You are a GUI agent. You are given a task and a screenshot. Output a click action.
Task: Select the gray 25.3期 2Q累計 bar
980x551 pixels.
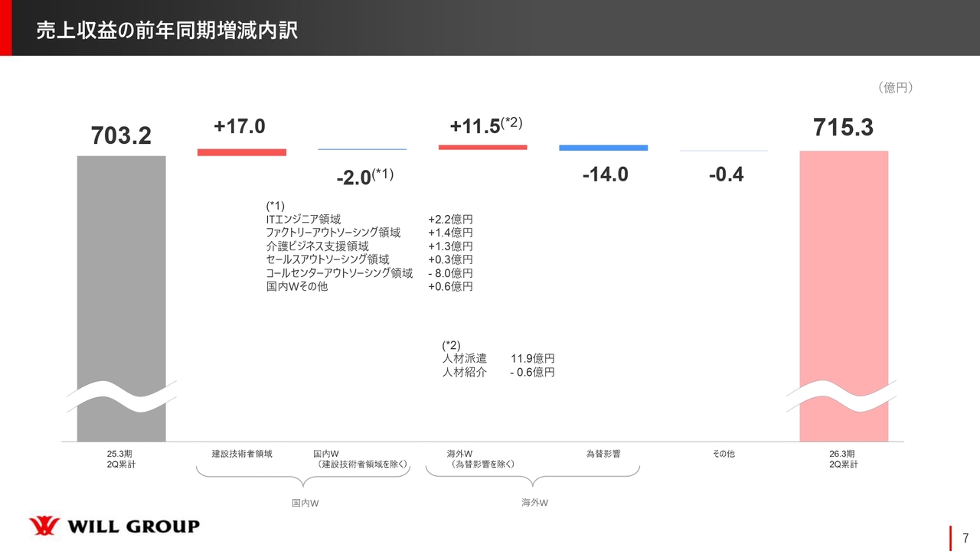coord(121,298)
